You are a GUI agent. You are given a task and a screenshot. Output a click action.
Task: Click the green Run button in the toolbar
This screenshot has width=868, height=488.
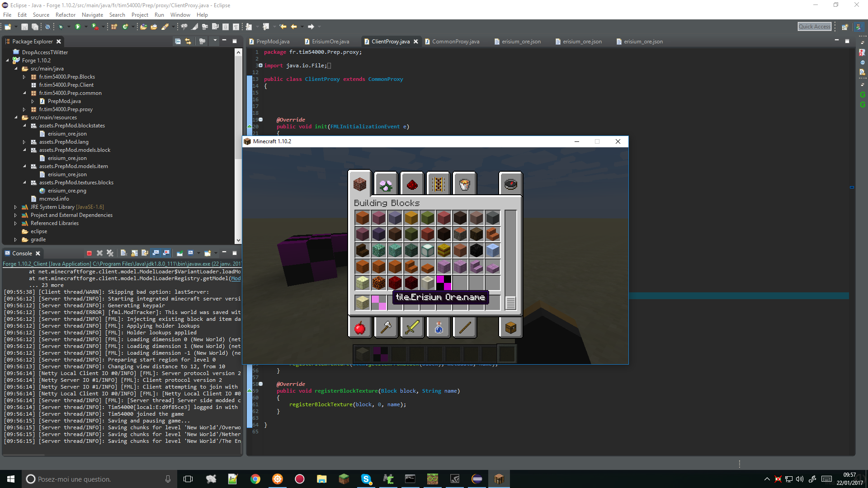[78, 27]
